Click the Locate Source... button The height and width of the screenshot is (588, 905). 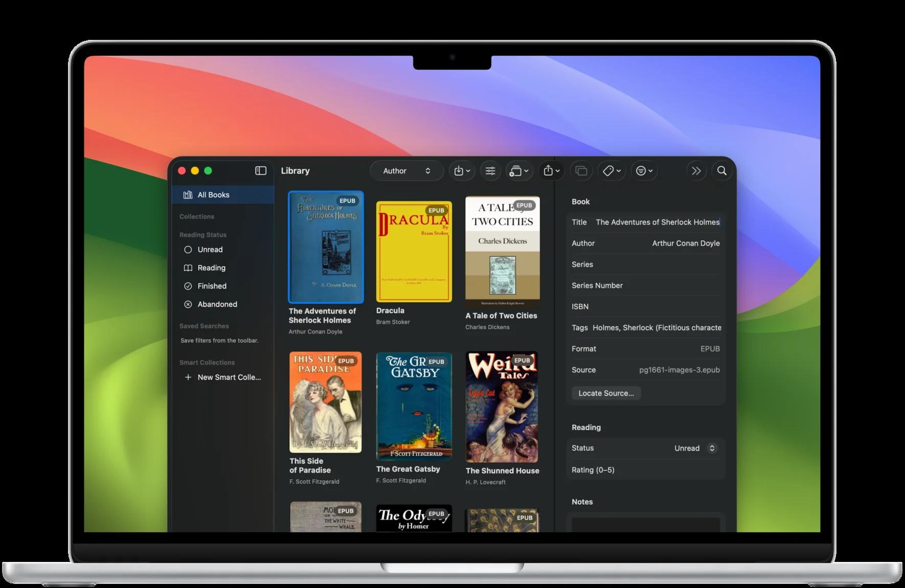[x=606, y=393]
